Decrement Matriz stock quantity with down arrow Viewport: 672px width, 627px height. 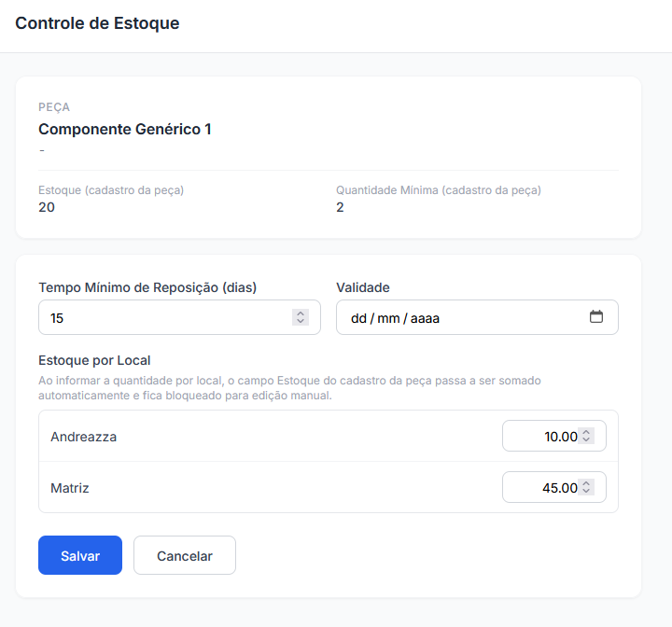(x=586, y=491)
